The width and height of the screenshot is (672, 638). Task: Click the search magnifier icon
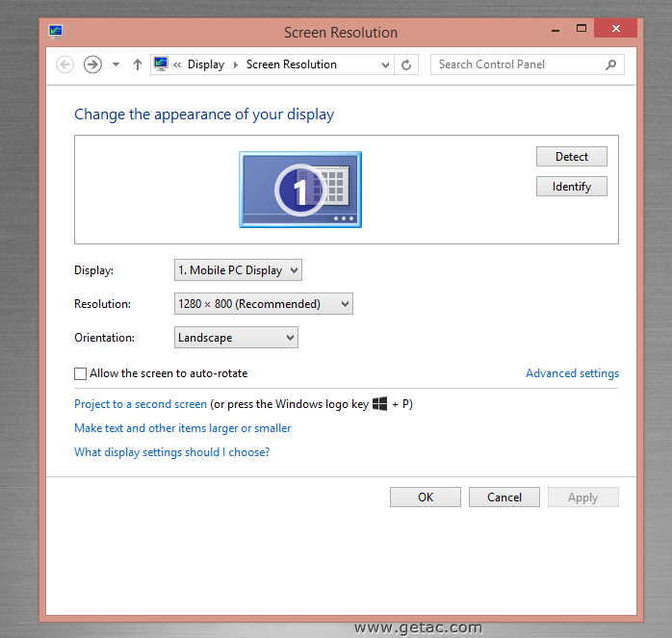click(610, 64)
